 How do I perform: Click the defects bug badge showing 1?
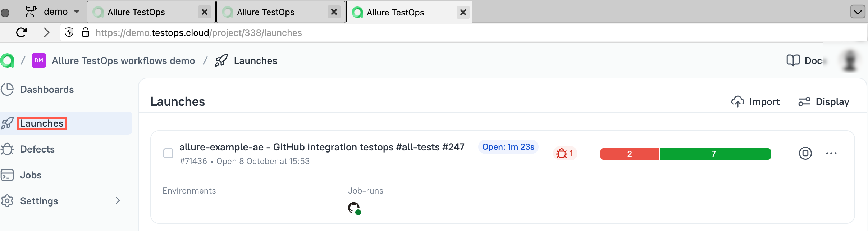coord(565,154)
